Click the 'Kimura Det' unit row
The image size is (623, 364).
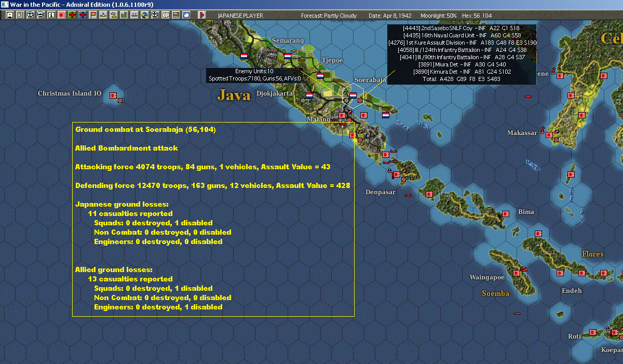[x=463, y=72]
